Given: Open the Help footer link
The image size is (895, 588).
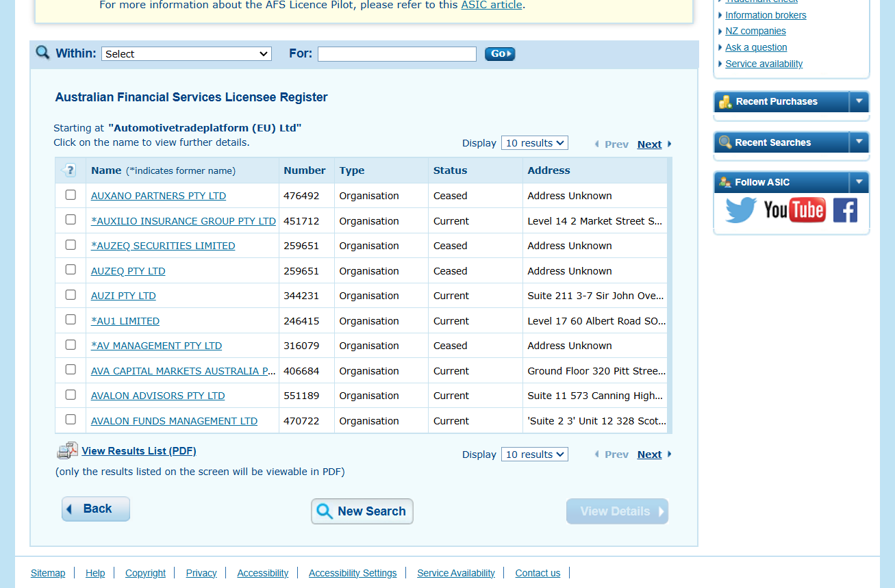Looking at the screenshot, I should 95,573.
